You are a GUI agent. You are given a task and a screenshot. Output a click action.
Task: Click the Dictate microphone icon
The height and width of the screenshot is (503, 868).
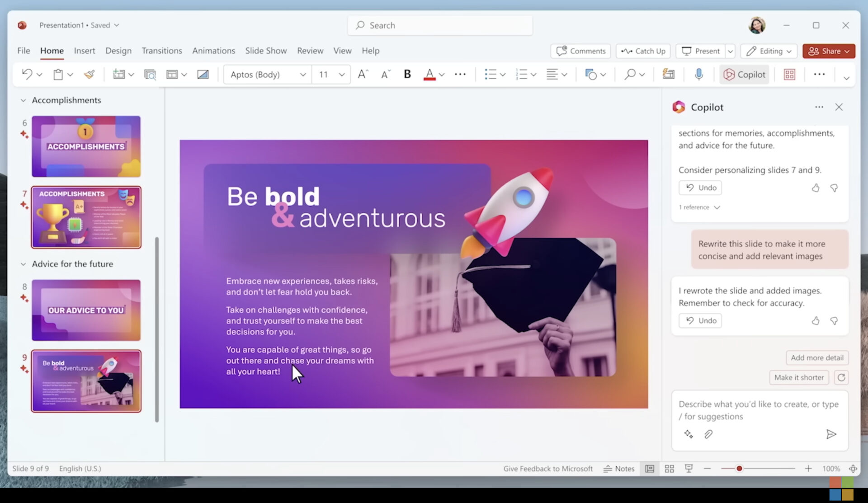[698, 74]
